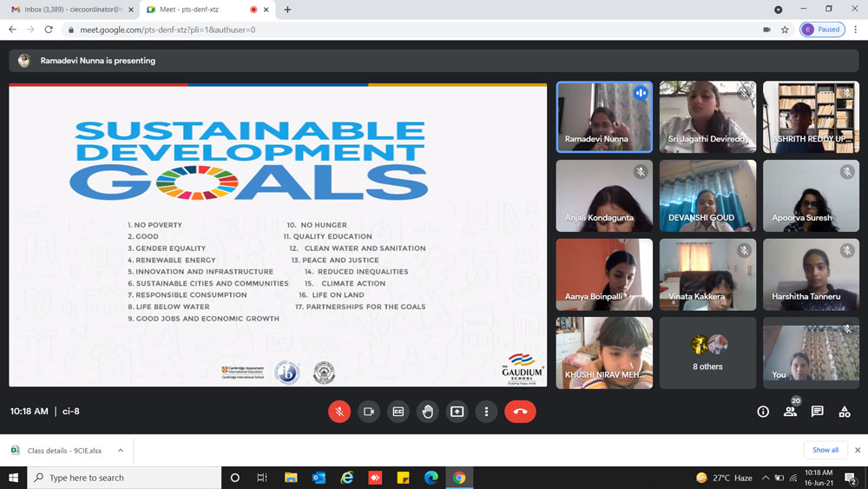Select Devanshi Goud's video tile
Screen dimensions: 868x489
707,195
